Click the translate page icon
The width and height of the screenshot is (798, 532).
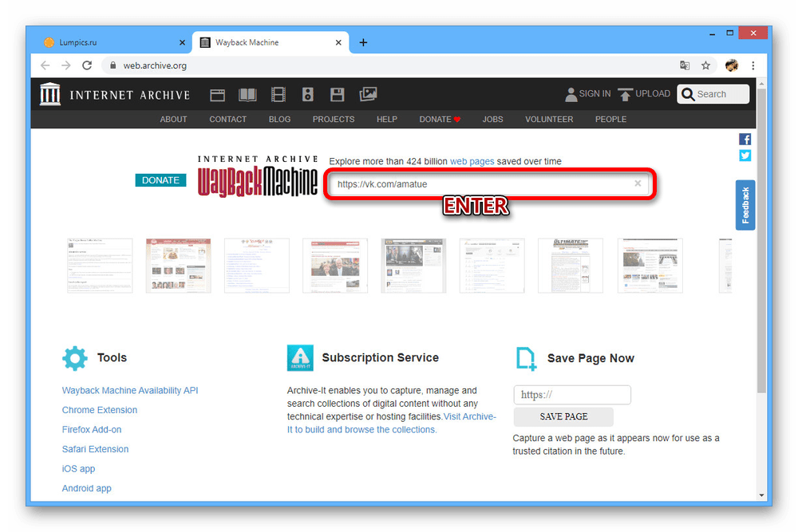[x=685, y=65]
